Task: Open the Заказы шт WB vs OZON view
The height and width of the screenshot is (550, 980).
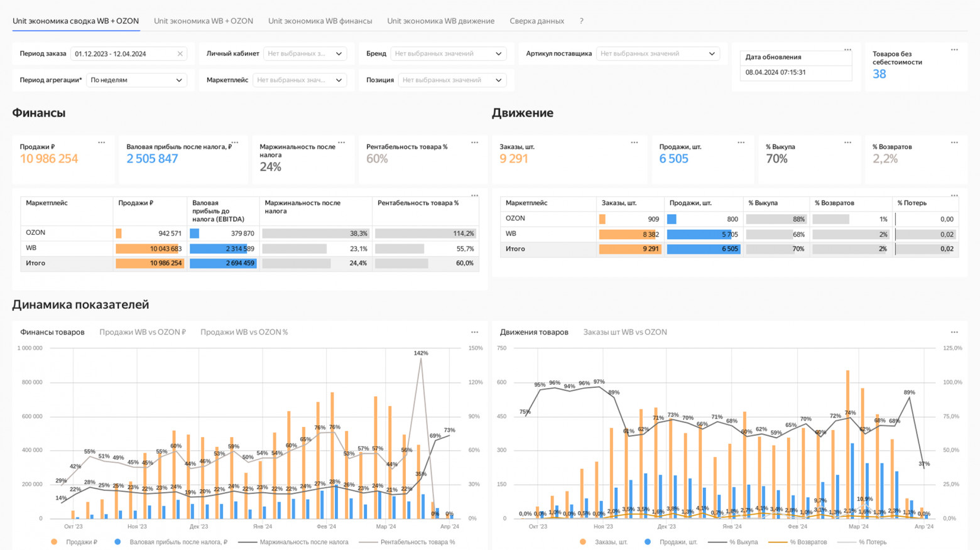Action: [x=624, y=332]
